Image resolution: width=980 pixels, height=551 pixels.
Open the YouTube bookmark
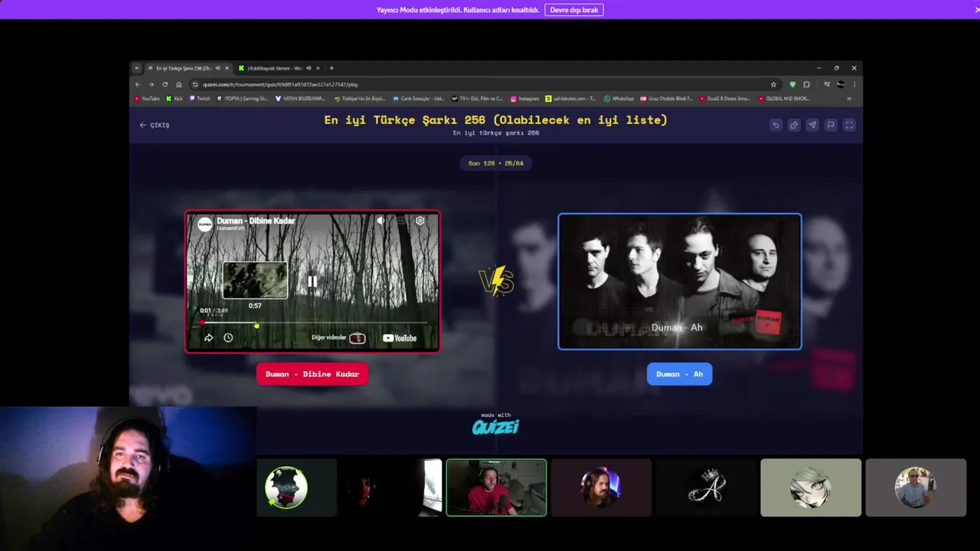point(147,99)
